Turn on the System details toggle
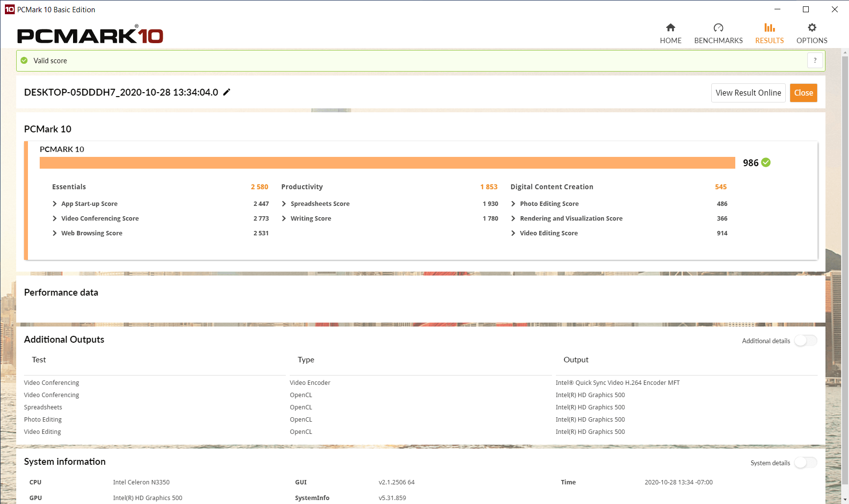 coord(805,463)
